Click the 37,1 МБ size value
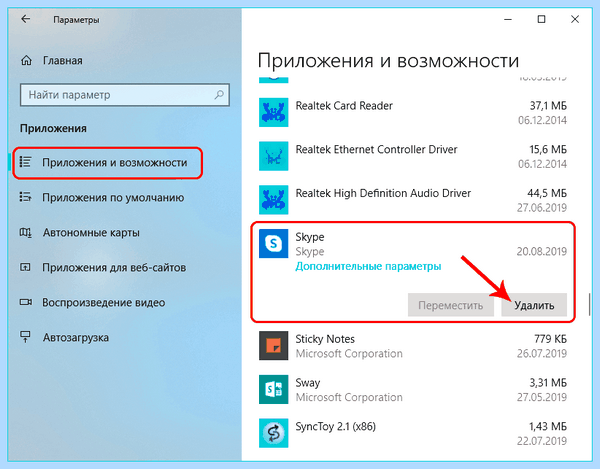The width and height of the screenshot is (600, 469). (548, 106)
